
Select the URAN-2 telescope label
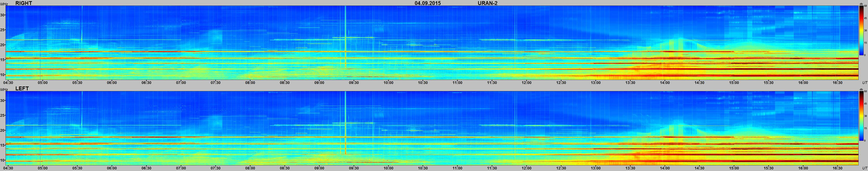click(x=487, y=3)
